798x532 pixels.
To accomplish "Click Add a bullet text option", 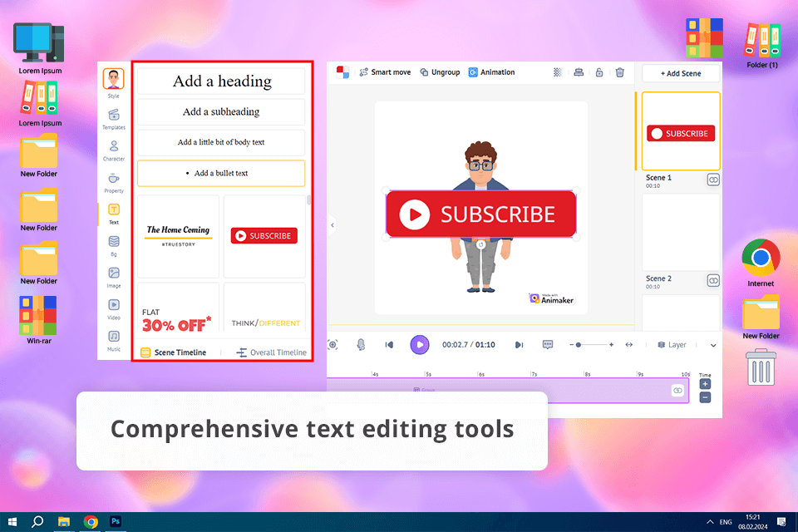I will pos(221,173).
